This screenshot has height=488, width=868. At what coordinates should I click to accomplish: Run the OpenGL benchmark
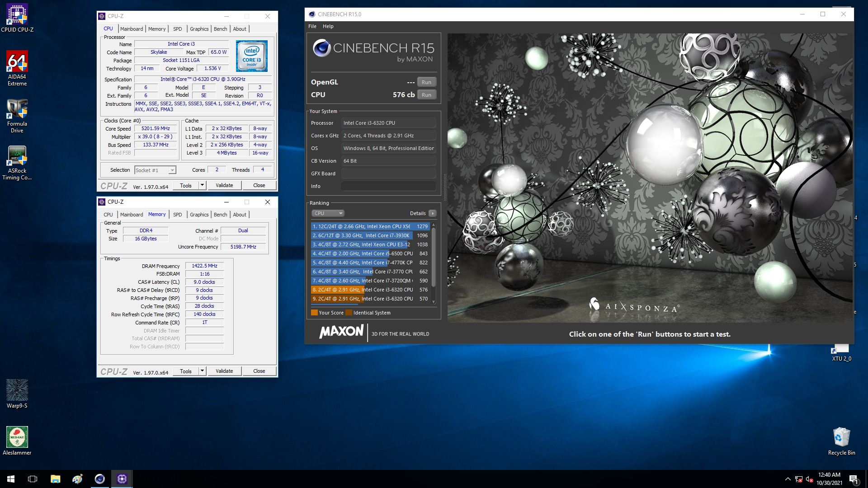[x=426, y=82]
